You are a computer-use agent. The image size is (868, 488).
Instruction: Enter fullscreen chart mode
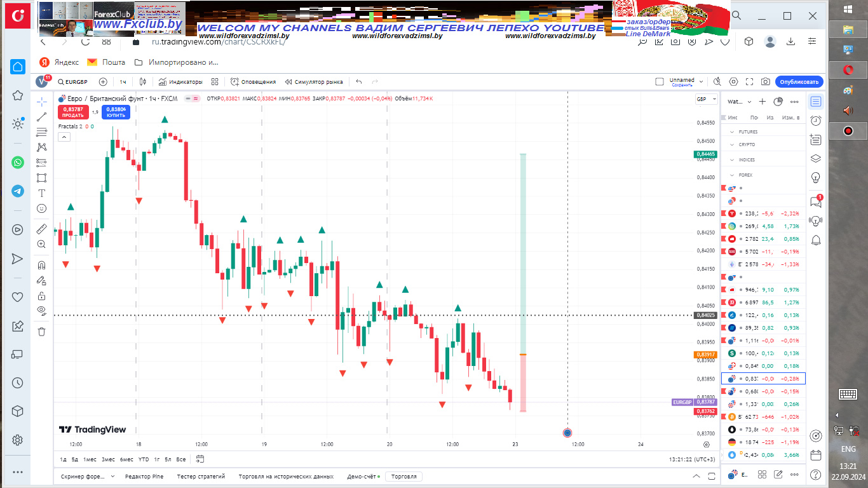pos(750,82)
